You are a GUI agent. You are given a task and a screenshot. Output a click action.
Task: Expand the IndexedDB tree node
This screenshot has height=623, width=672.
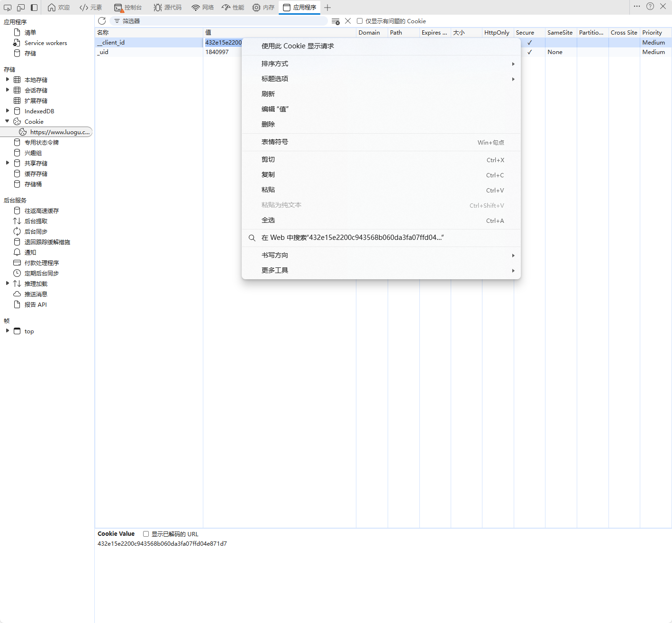click(8, 111)
